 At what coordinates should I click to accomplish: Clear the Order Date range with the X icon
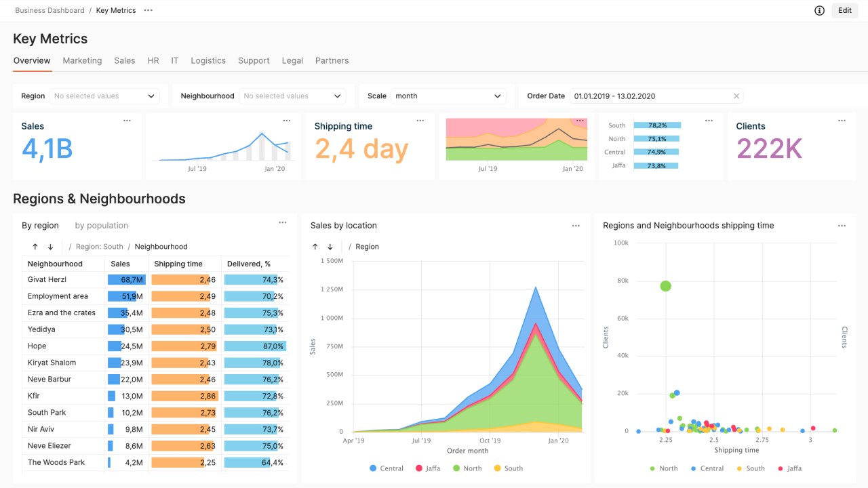736,96
